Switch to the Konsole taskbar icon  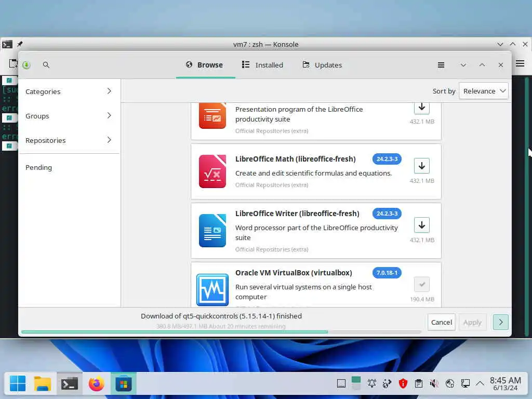coord(70,384)
